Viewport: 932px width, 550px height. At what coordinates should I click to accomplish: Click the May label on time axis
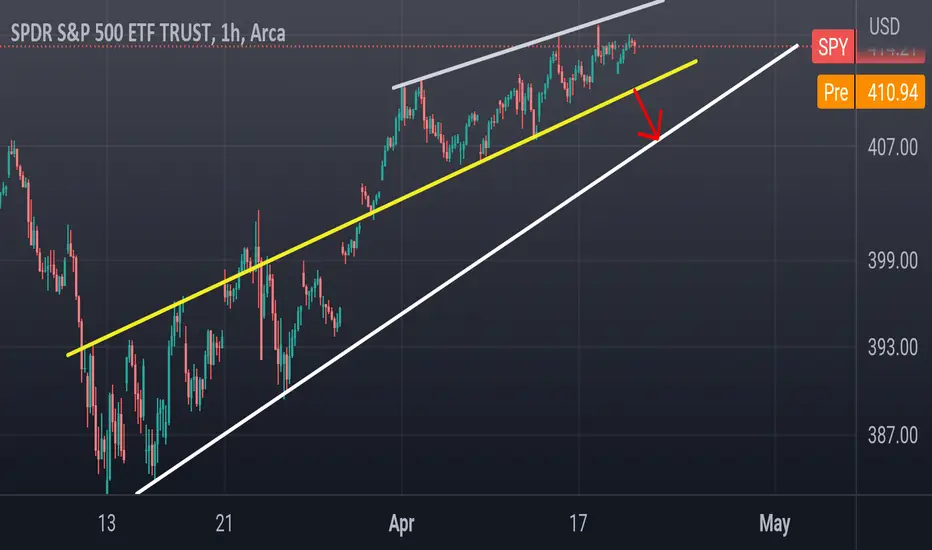(x=774, y=524)
